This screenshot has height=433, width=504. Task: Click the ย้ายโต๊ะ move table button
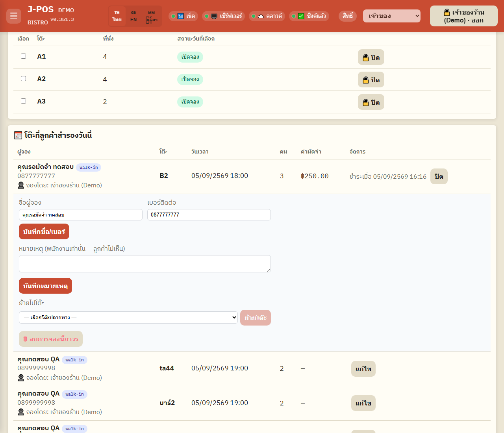256,318
